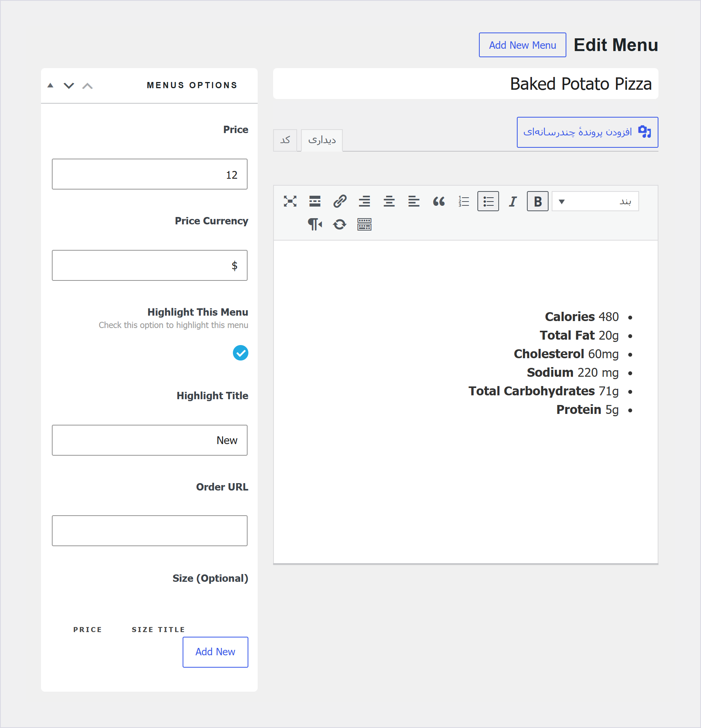
Task: Click the Calories 480 list item
Action: [582, 317]
